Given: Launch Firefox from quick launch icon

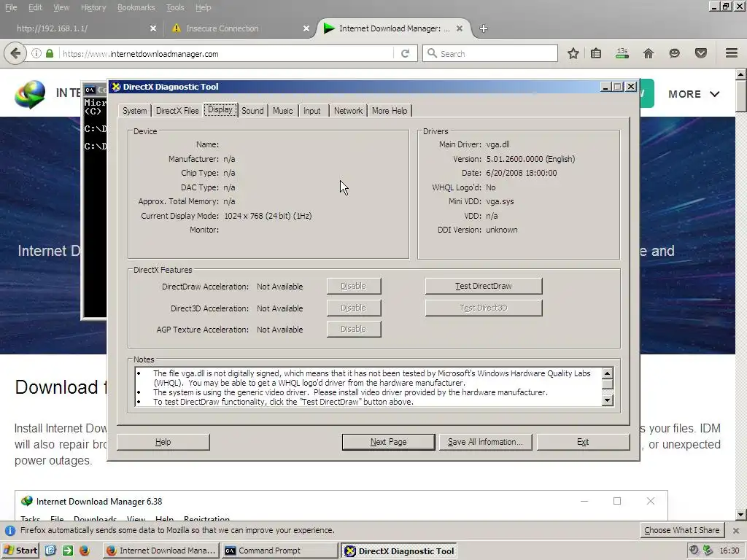Looking at the screenshot, I should pyautogui.click(x=85, y=551).
